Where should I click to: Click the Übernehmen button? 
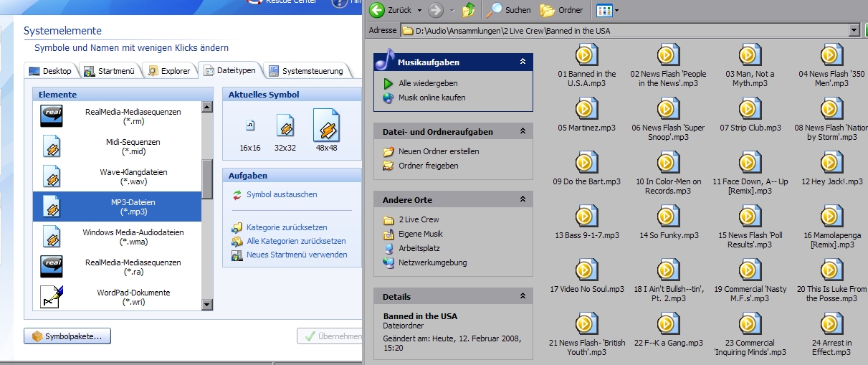[330, 336]
